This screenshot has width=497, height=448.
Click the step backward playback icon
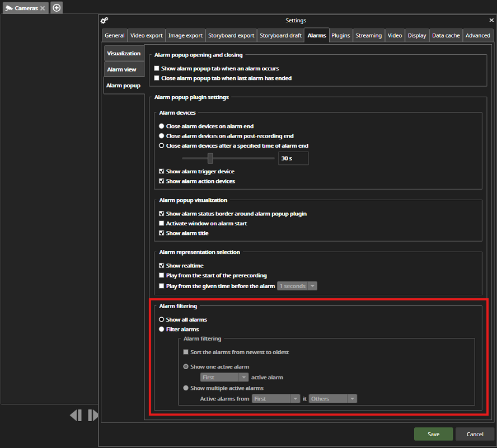(76, 415)
